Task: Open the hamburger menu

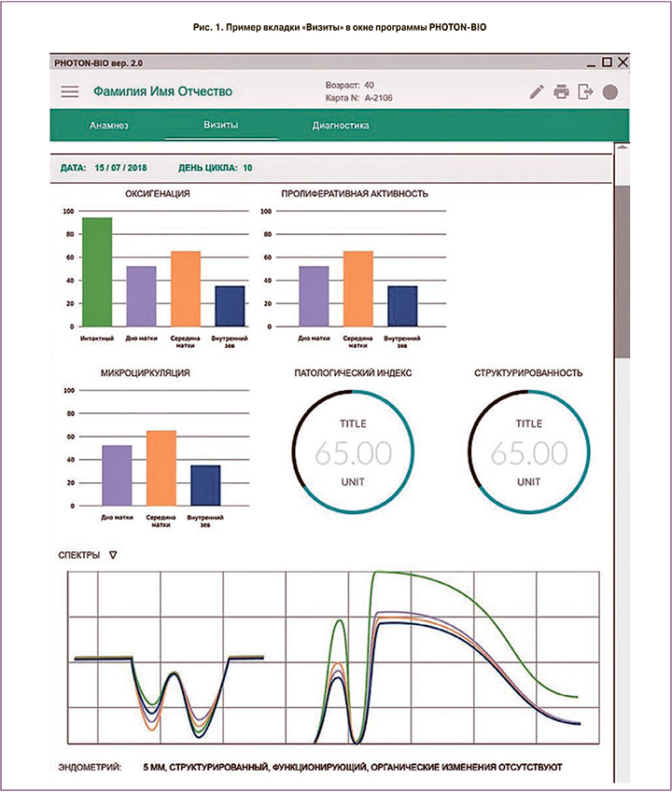Action: point(70,91)
